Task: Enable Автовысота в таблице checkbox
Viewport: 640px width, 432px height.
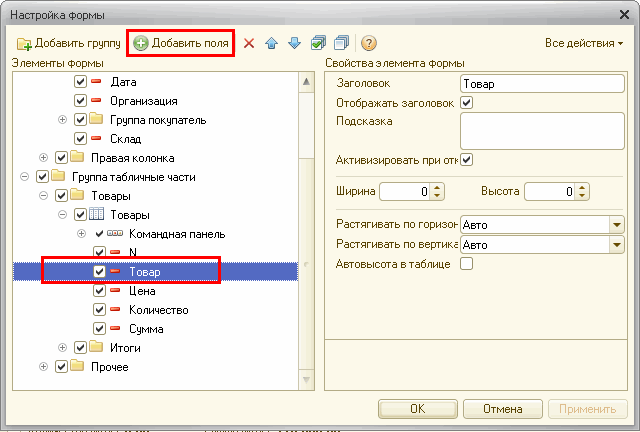Action: (467, 264)
